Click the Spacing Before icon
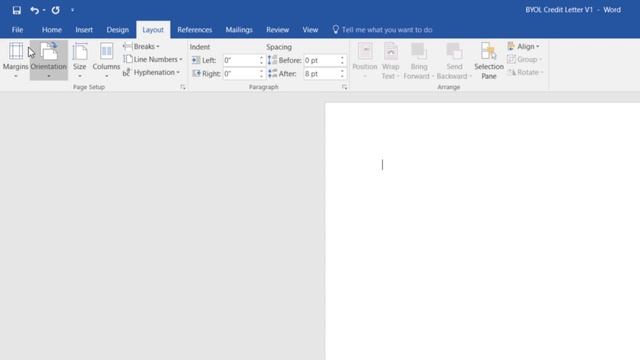Viewport: 640px width, 360px height. [x=272, y=60]
